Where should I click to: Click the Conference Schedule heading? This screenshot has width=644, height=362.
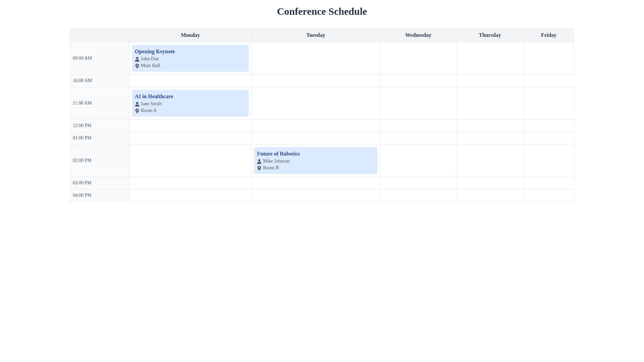coord(322,11)
